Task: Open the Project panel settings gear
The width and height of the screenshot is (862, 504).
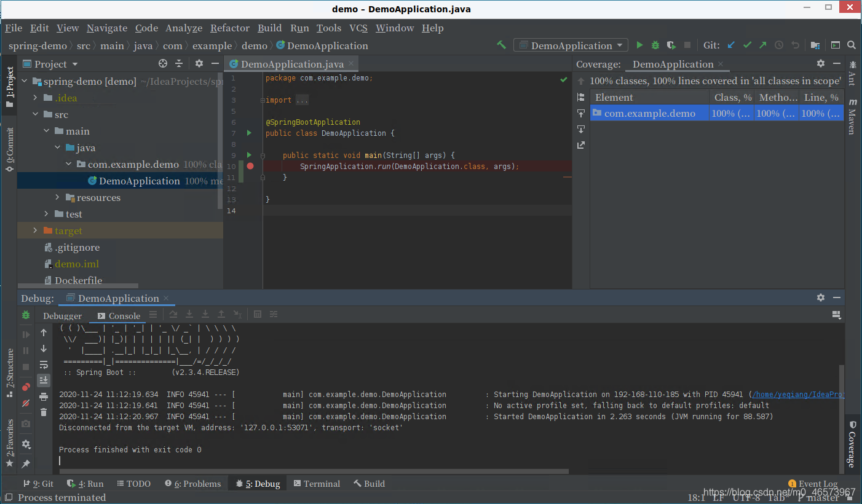Action: [199, 63]
